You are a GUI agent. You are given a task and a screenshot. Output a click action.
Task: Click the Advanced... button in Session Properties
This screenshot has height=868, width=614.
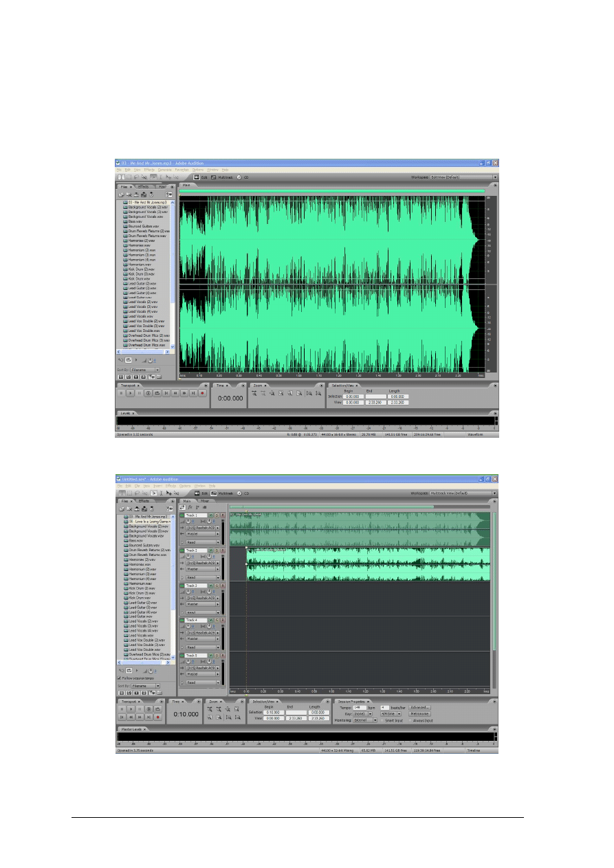point(419,706)
